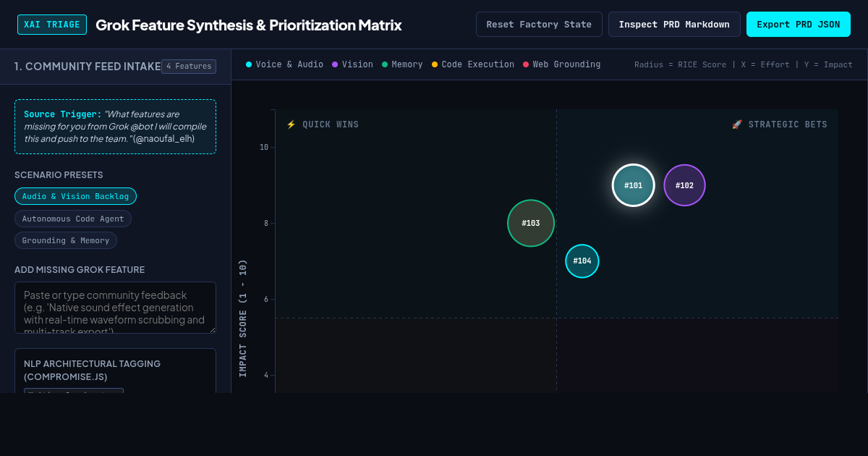Click the Quick Wins lightning icon
The height and width of the screenshot is (456, 868).
(291, 124)
